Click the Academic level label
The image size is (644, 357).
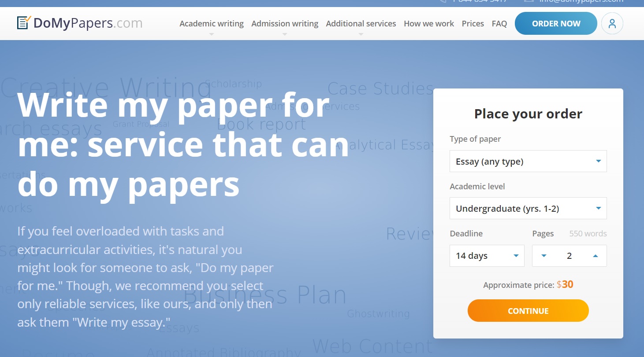[x=477, y=187]
